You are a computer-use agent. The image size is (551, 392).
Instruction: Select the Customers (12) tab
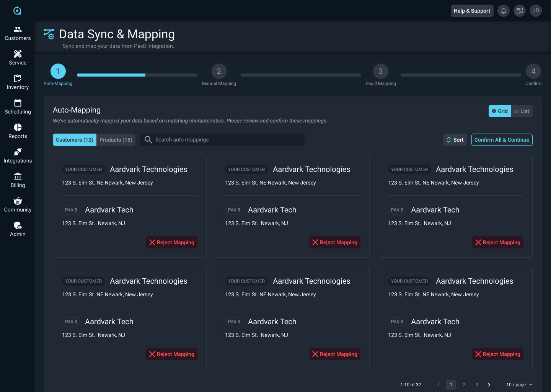75,140
